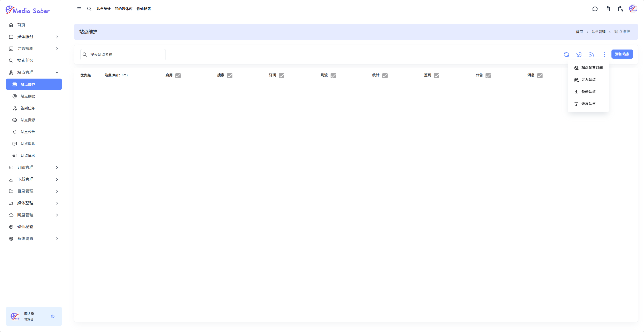Click the site connectivity test link icon

[x=579, y=55]
